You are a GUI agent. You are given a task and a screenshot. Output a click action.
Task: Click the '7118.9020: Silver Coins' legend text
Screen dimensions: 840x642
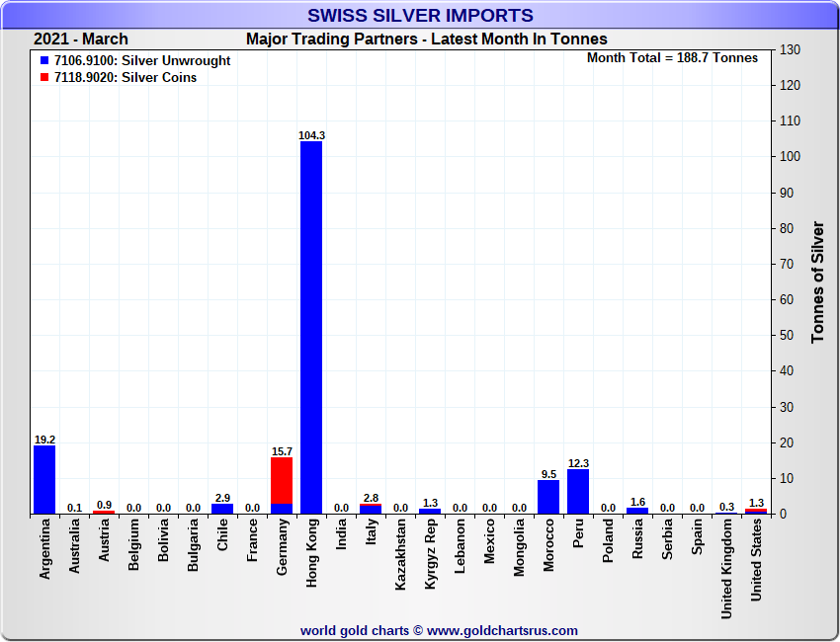point(126,78)
